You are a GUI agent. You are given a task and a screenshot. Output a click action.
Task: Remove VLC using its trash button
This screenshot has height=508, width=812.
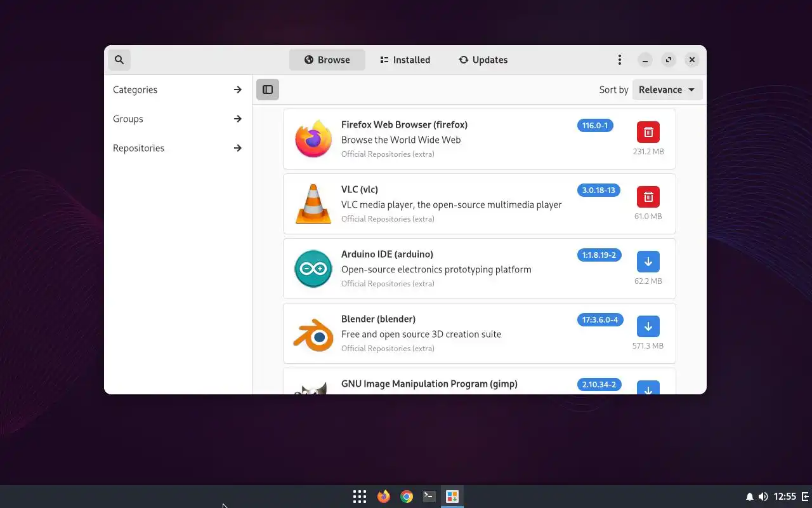(648, 197)
